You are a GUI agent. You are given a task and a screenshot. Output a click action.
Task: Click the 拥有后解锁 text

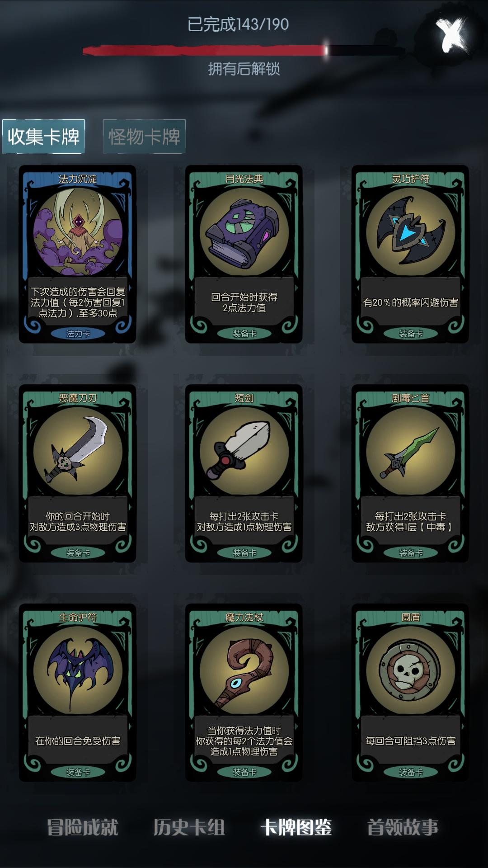(244, 69)
